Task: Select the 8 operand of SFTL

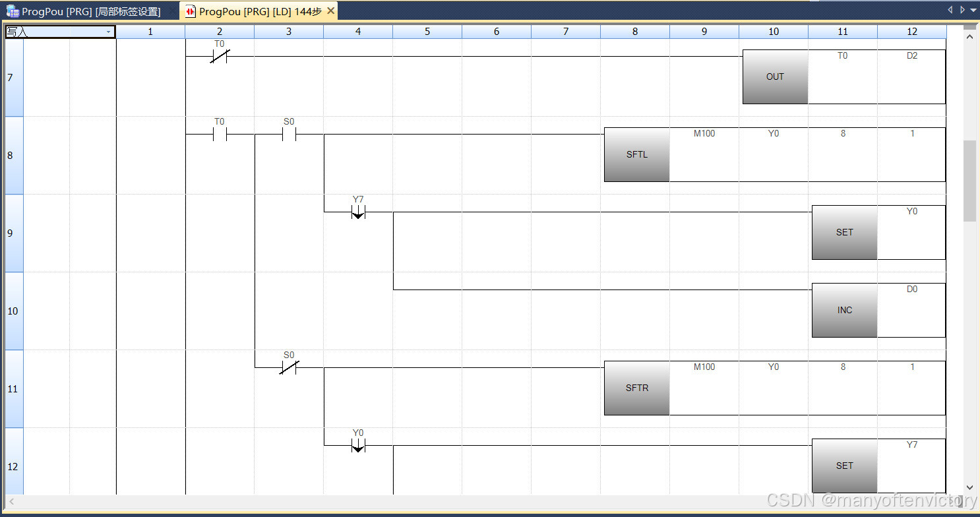Action: (843, 134)
